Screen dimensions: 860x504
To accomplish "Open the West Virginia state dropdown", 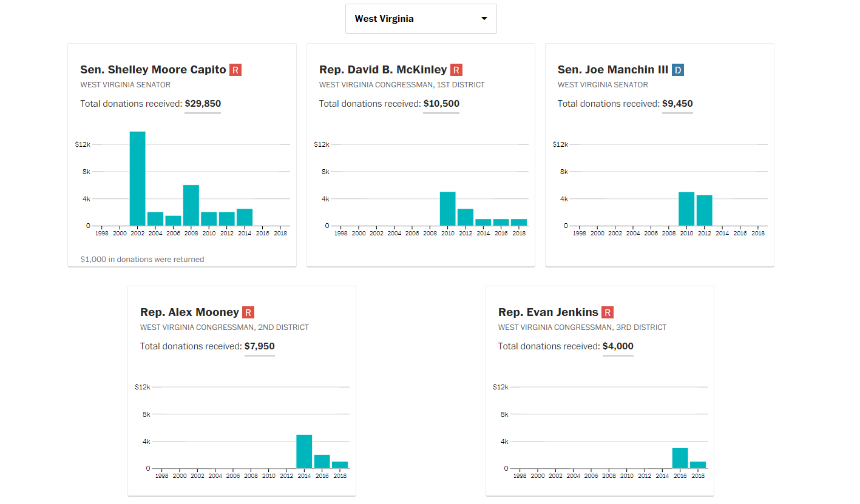I will point(421,19).
